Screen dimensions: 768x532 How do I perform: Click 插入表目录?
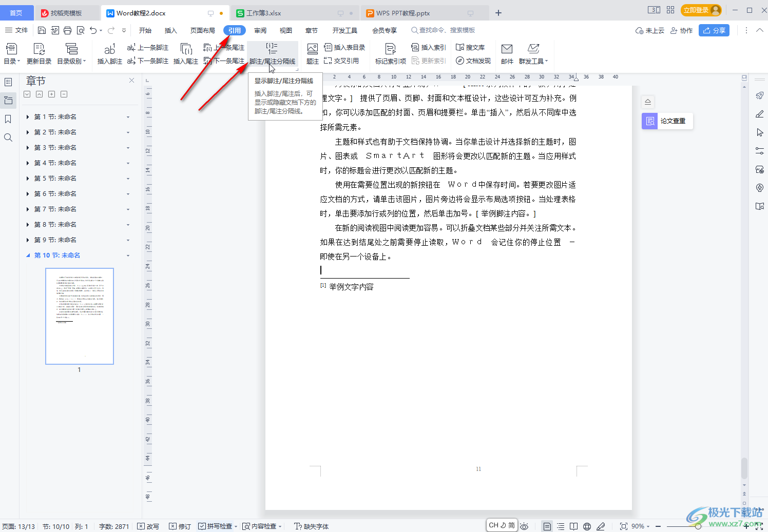coord(344,48)
